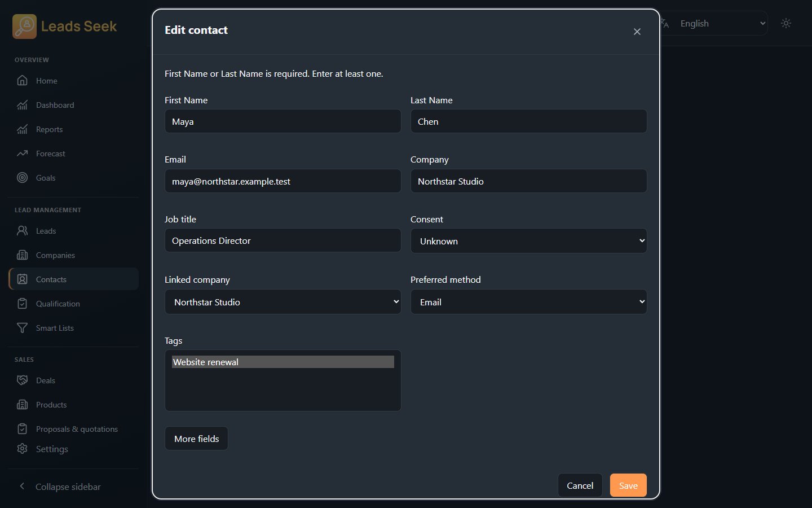Screen dimensions: 812x508
Task: Save the contact changes
Action: point(628,485)
